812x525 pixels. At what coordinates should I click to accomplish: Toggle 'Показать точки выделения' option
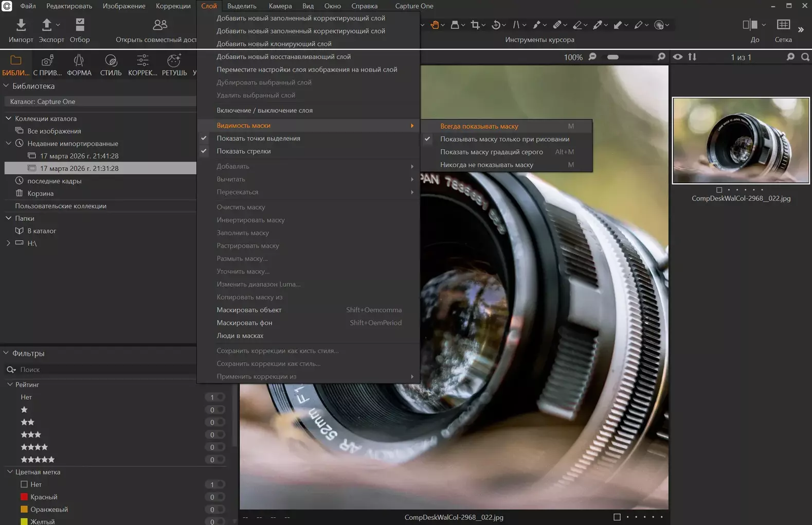[x=258, y=138]
